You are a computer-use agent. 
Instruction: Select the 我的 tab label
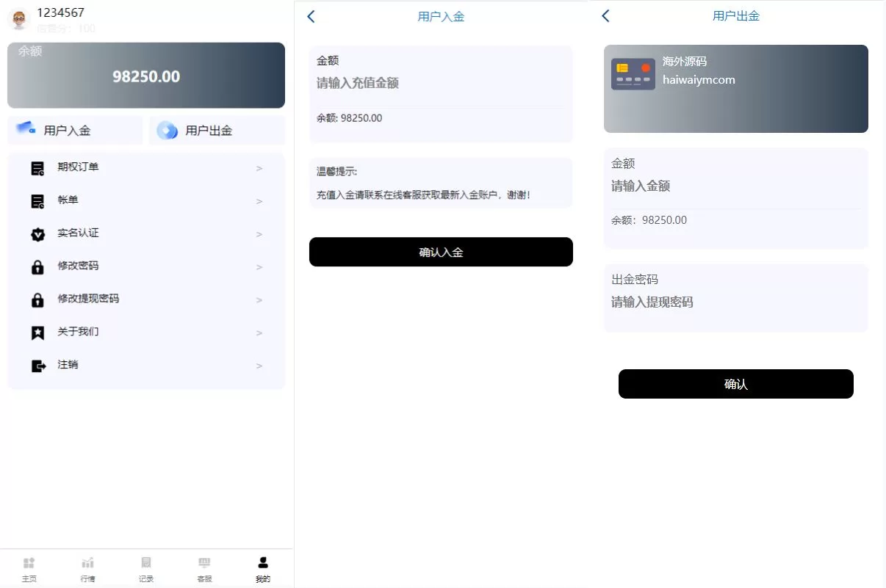pos(263,579)
